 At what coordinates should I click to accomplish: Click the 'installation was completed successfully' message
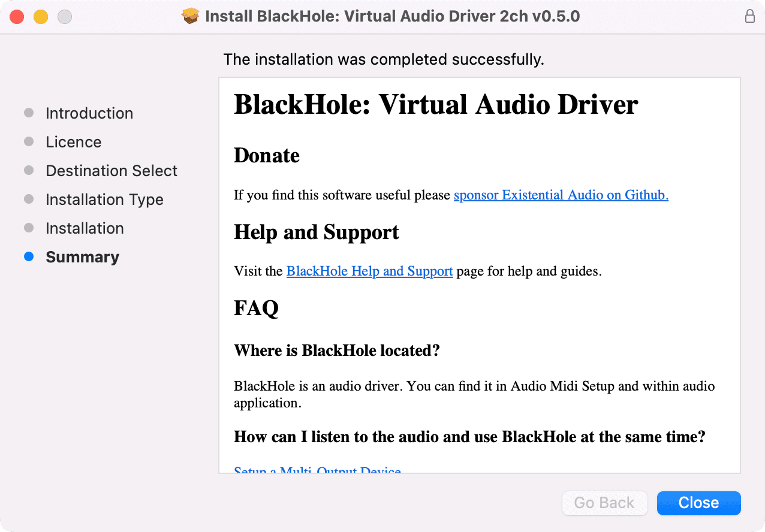[x=384, y=59]
